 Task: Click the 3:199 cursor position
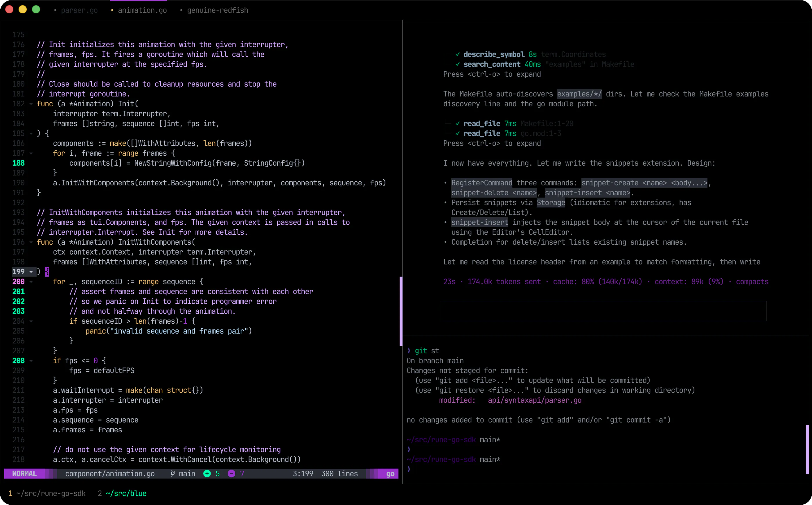click(x=303, y=474)
